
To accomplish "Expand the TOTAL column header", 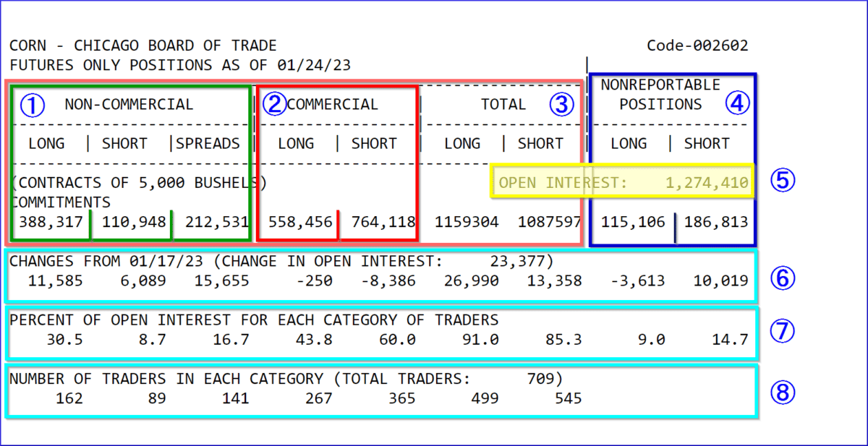I will 504,104.
